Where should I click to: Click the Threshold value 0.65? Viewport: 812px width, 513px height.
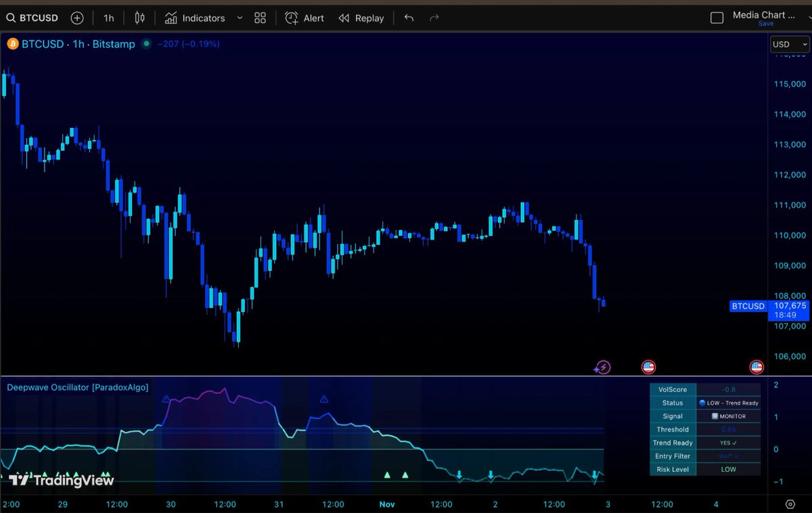coord(728,429)
